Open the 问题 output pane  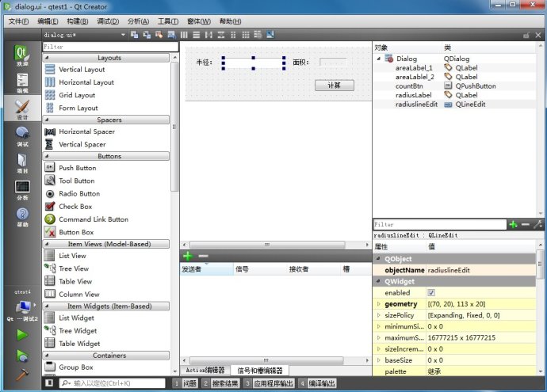(x=186, y=383)
